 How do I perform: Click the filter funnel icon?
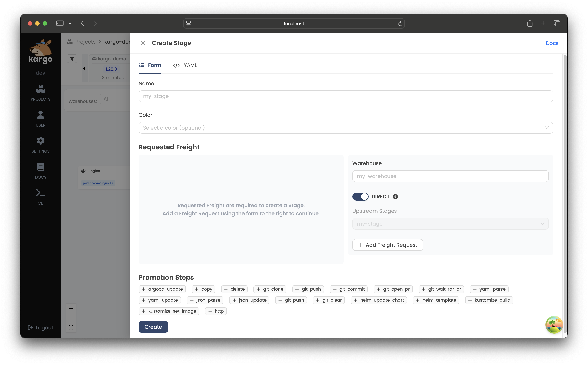pos(72,59)
